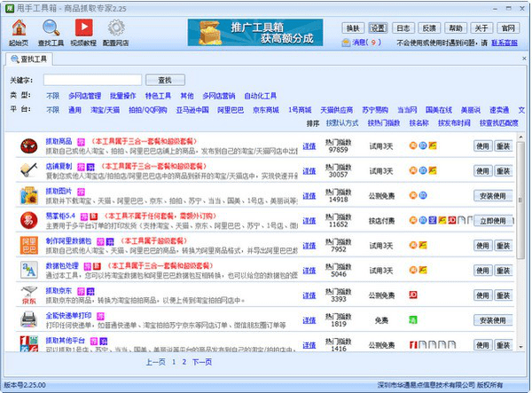Image resolution: width=532 pixels, height=393 pixels.
Task: Filter type by 多网店管理
Action: (x=85, y=96)
